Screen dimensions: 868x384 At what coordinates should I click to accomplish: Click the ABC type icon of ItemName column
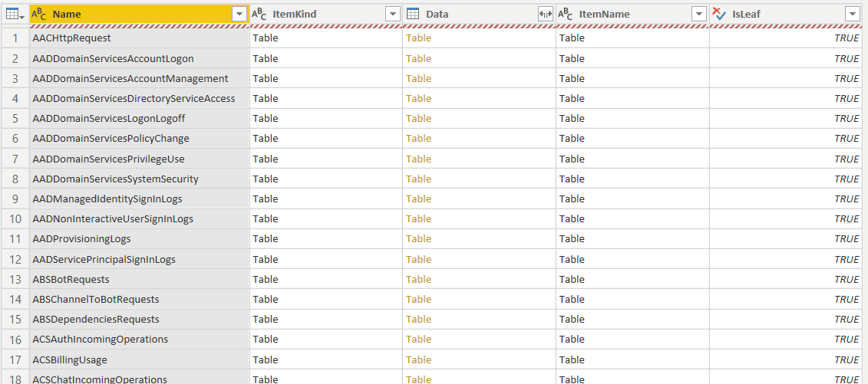click(565, 15)
